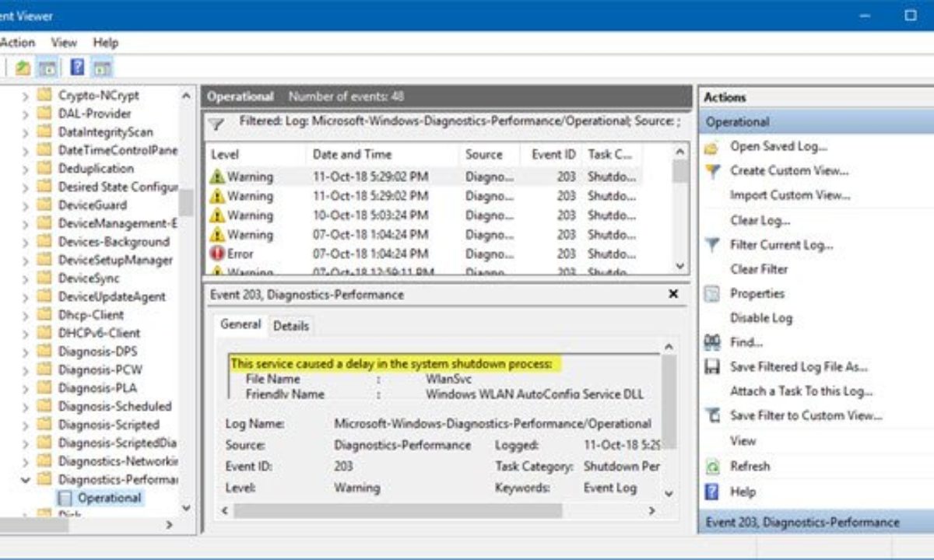Click the Create Custom View funnel icon

click(x=711, y=171)
